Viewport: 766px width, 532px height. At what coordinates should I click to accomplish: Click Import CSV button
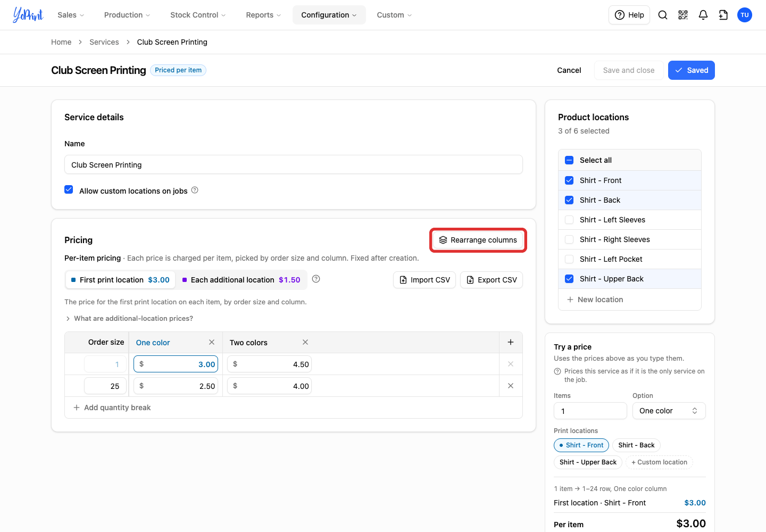click(x=424, y=280)
